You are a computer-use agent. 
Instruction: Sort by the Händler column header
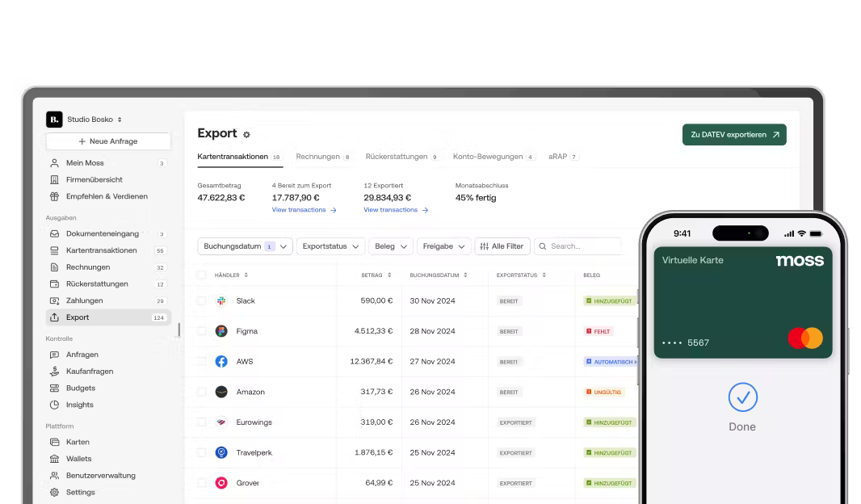coord(231,275)
